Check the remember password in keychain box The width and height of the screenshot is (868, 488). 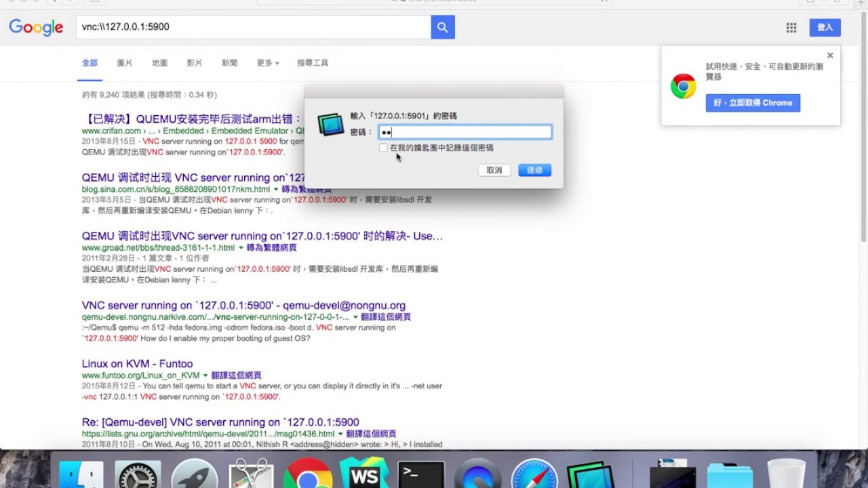coord(383,148)
